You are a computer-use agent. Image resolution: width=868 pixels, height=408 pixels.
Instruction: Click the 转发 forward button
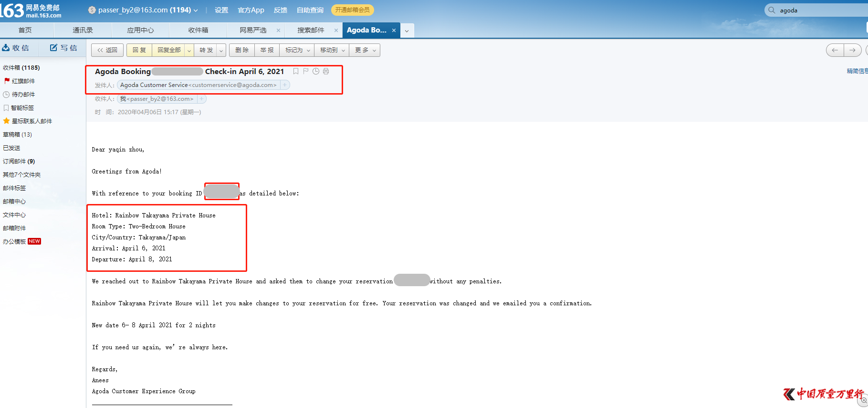coord(206,50)
